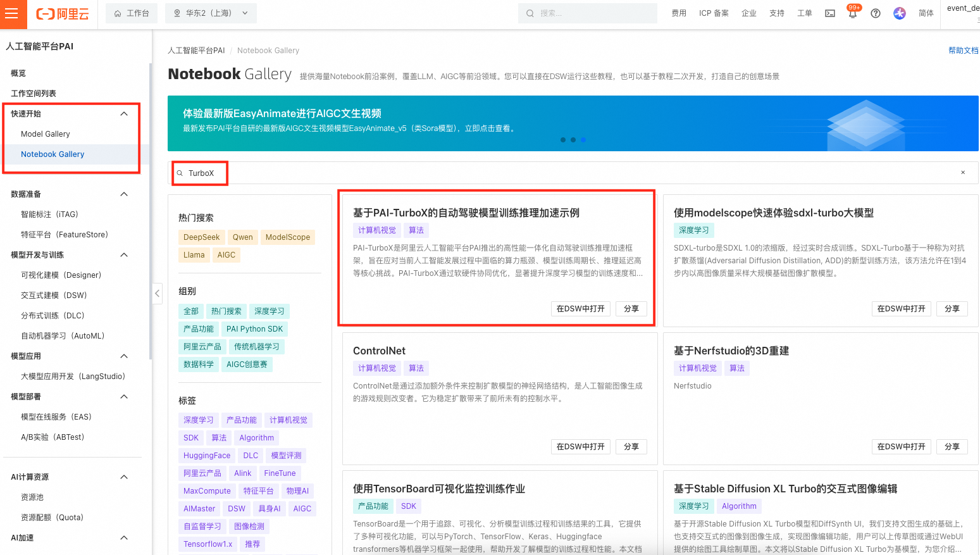This screenshot has width=980, height=555.
Task: Filter by the AIGC创意赛 group
Action: coord(247,365)
